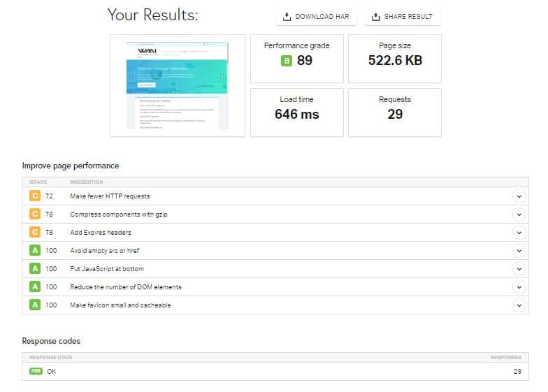Click the 'Response codes' heading
This screenshot has height=392, width=548.
point(51,341)
